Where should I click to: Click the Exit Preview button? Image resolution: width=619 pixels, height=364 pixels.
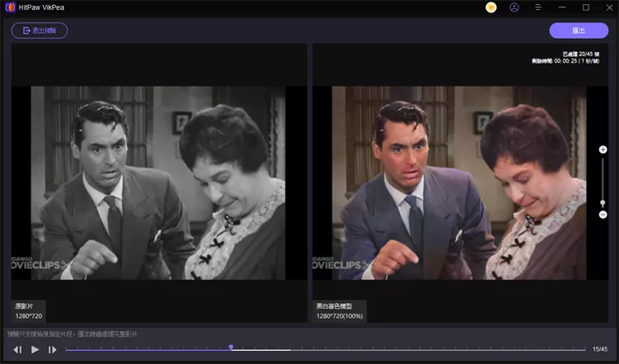[40, 31]
